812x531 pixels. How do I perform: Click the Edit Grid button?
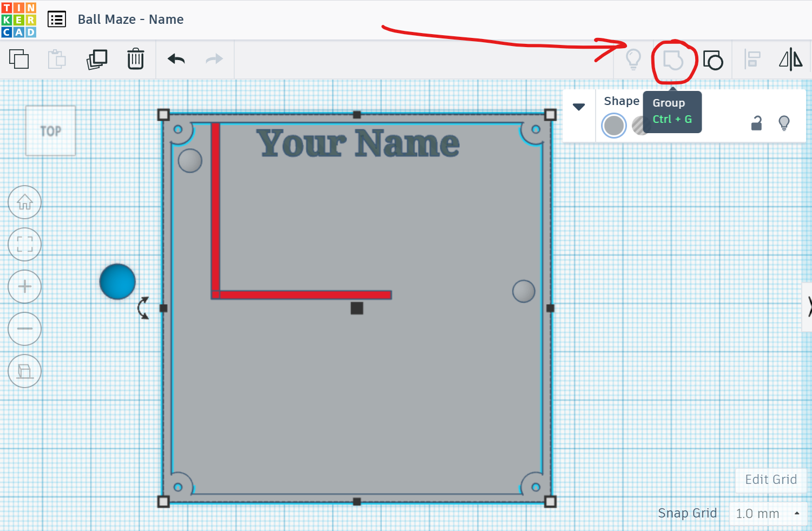770,480
